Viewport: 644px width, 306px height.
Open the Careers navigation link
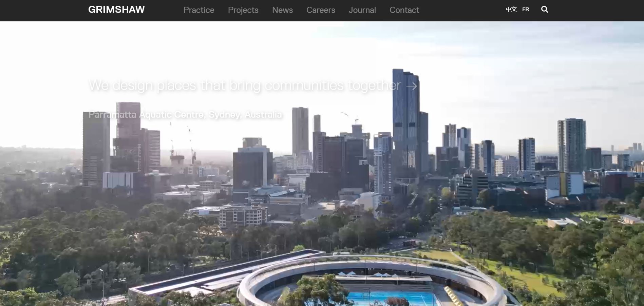[x=320, y=10]
